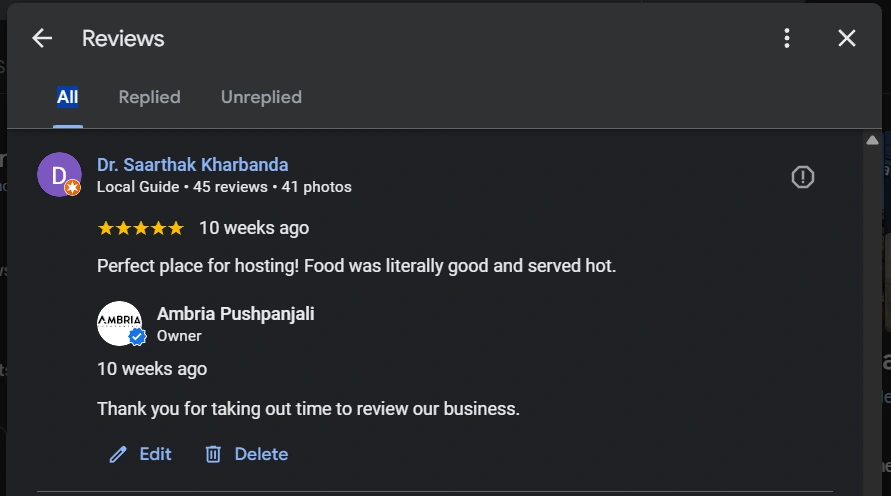Go back using the left arrow
This screenshot has height=496, width=891.
pyautogui.click(x=42, y=38)
